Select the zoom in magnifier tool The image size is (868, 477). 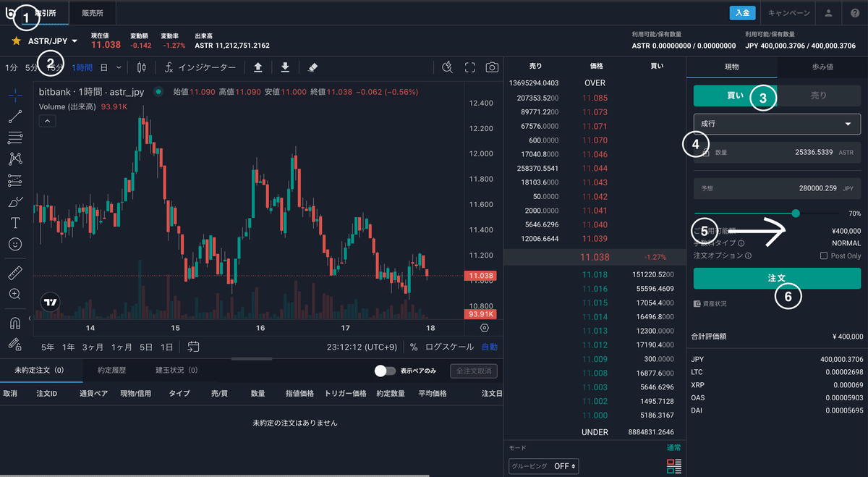coord(14,294)
